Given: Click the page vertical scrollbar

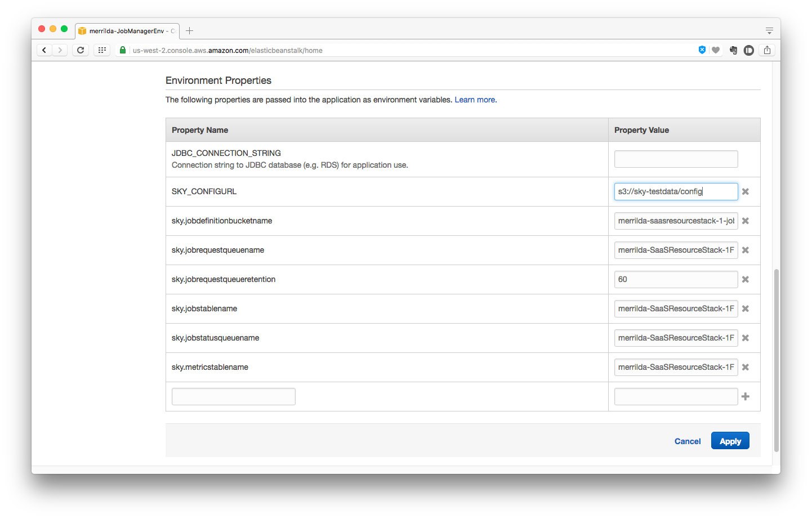Looking at the screenshot, I should click(777, 360).
